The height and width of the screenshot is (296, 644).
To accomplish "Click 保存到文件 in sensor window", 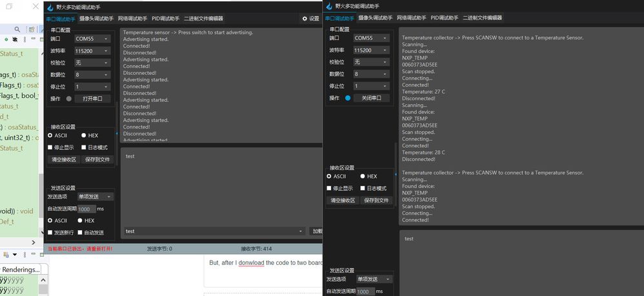I will tap(97, 160).
